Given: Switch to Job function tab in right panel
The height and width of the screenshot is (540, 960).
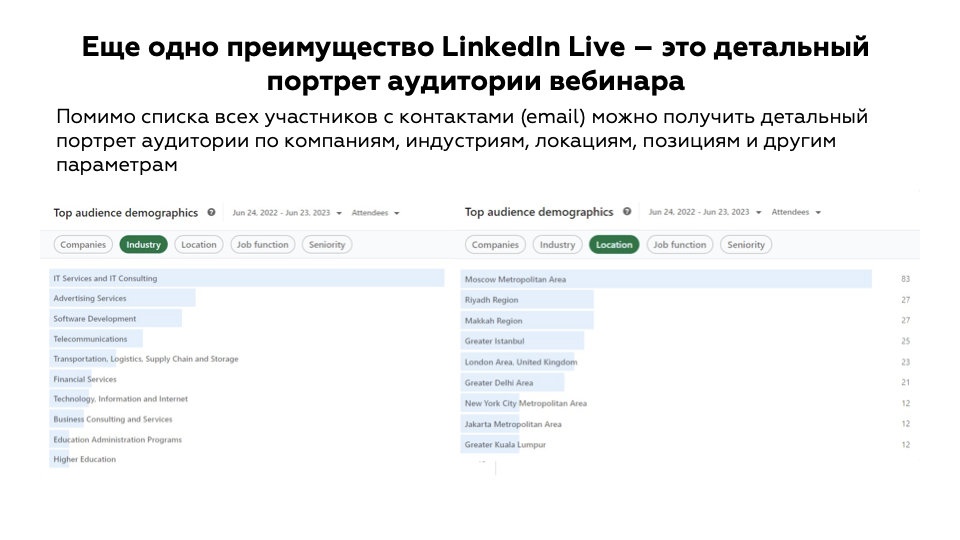Looking at the screenshot, I should point(680,244).
